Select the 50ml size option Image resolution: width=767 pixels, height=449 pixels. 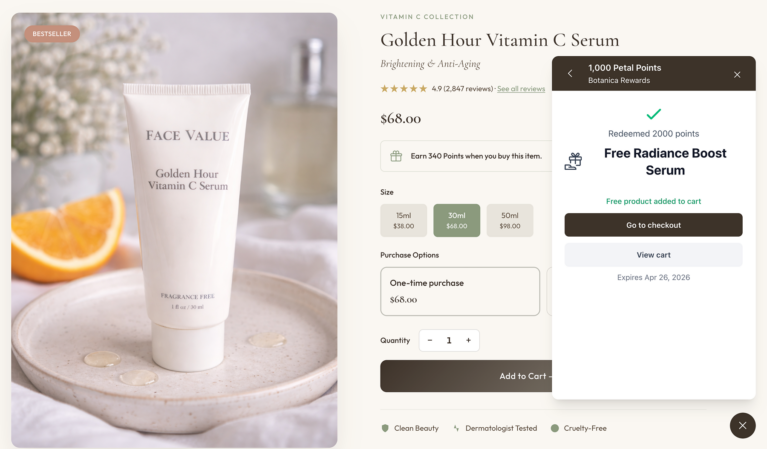tap(510, 221)
